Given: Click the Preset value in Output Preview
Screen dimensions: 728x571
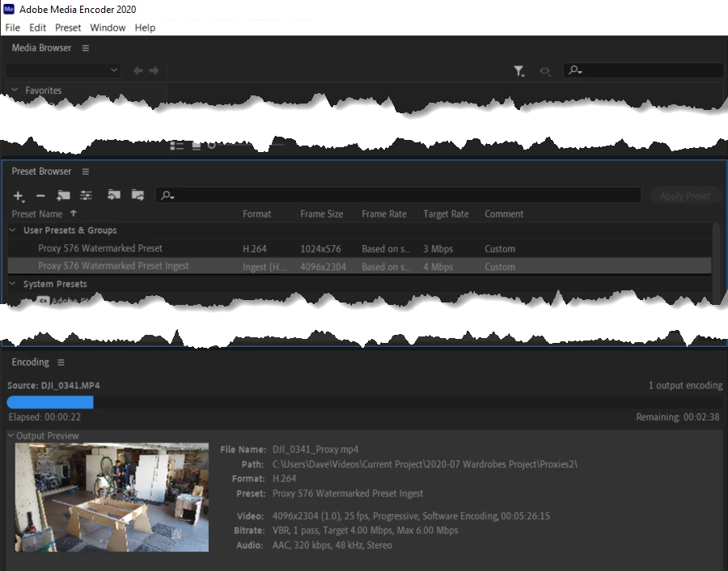Looking at the screenshot, I should click(347, 493).
